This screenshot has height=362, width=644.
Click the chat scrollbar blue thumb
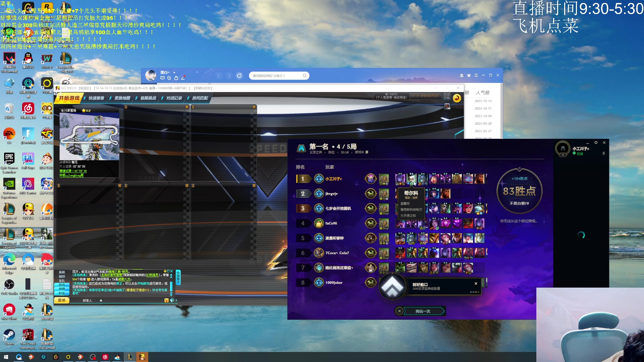[171, 287]
